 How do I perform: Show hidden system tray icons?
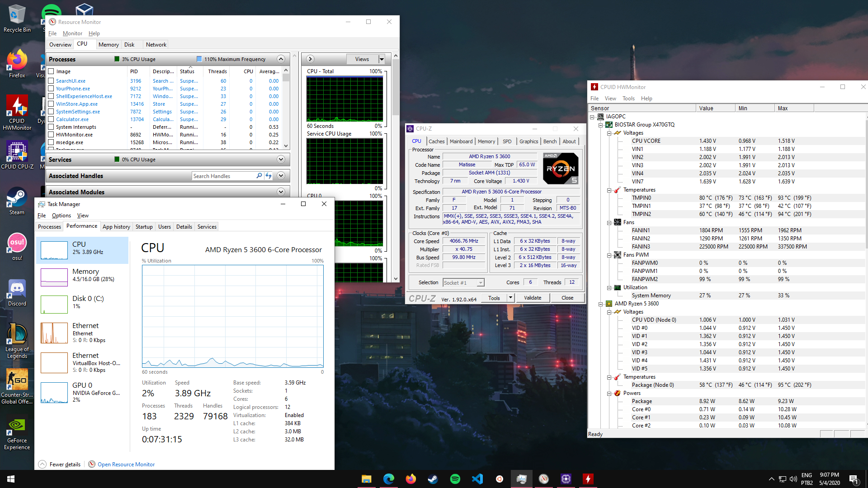(x=771, y=479)
